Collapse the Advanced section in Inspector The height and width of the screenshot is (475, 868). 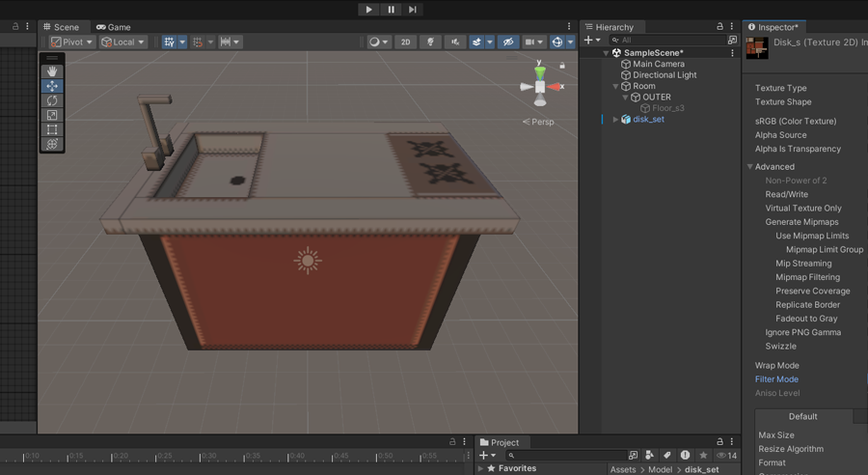[x=750, y=167]
